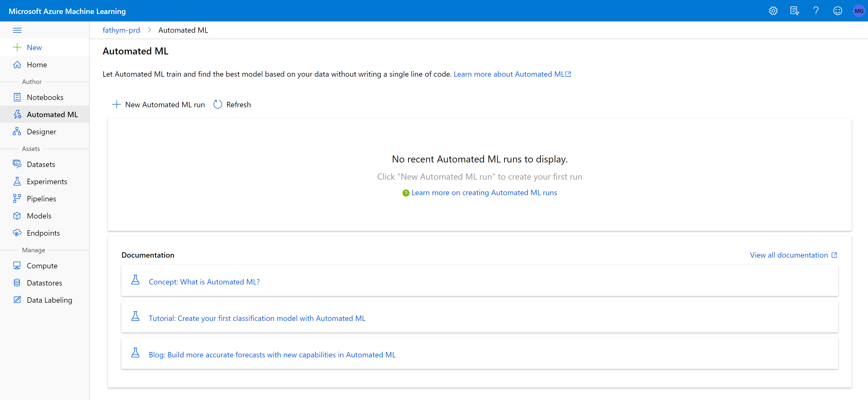The height and width of the screenshot is (400, 868).
Task: Click green question icon near Learn more
Action: (406, 193)
